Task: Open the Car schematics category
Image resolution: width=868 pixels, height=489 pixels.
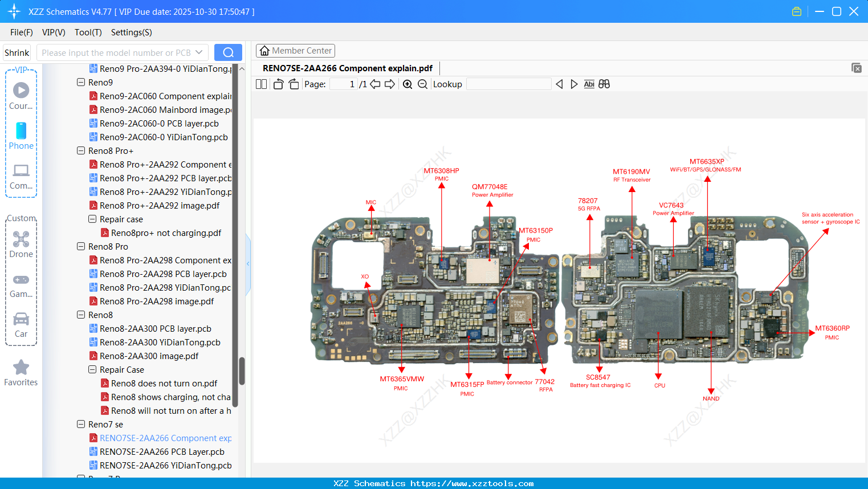Action: pyautogui.click(x=21, y=321)
